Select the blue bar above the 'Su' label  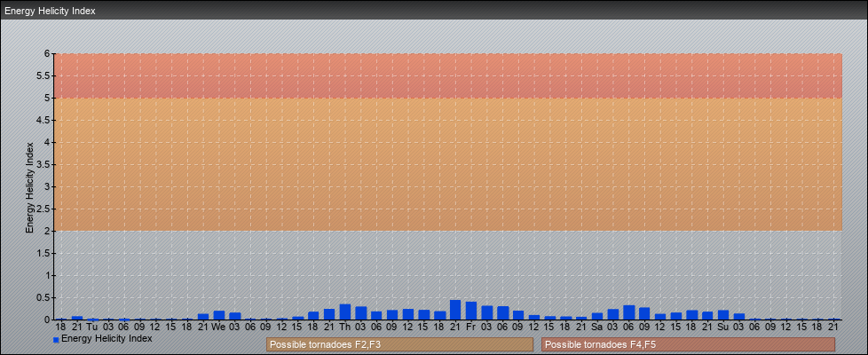click(x=723, y=314)
